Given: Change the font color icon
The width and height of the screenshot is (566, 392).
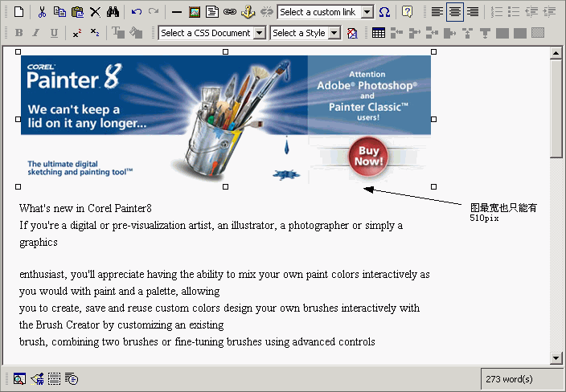Looking at the screenshot, I should [118, 33].
